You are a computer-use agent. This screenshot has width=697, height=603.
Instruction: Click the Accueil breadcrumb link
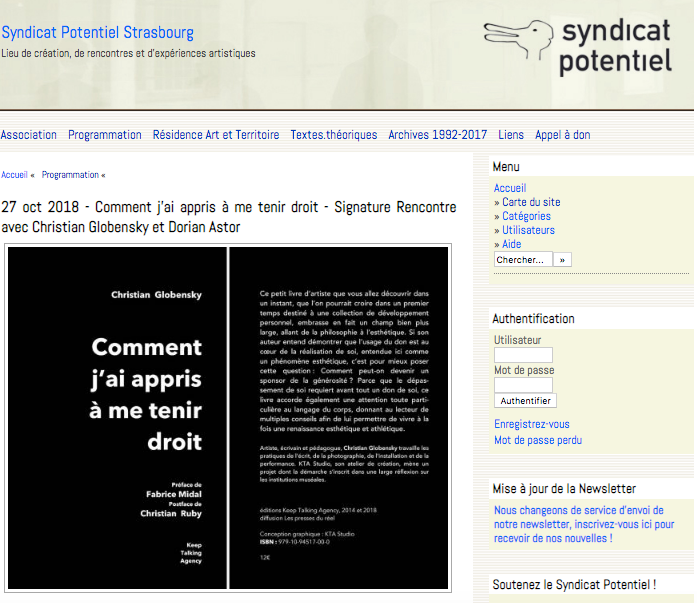click(14, 175)
